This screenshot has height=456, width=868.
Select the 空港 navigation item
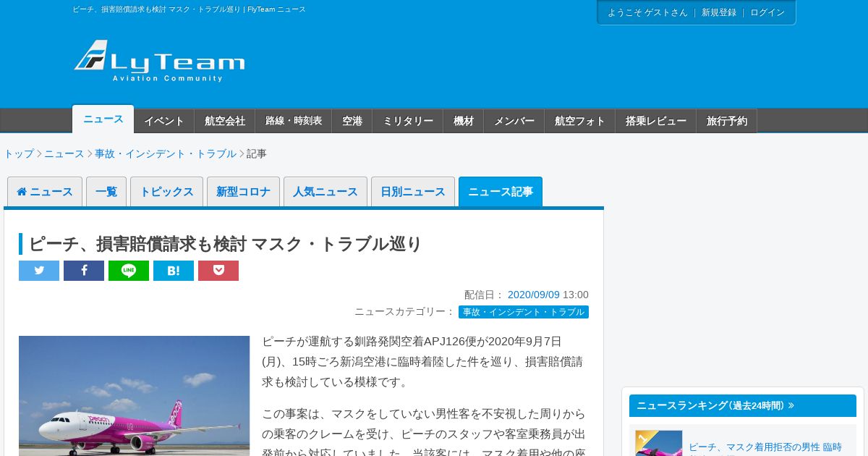click(x=352, y=121)
